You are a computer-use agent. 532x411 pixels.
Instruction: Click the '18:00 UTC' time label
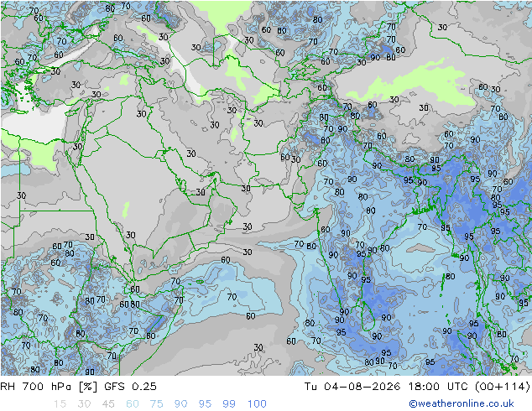tap(438, 386)
